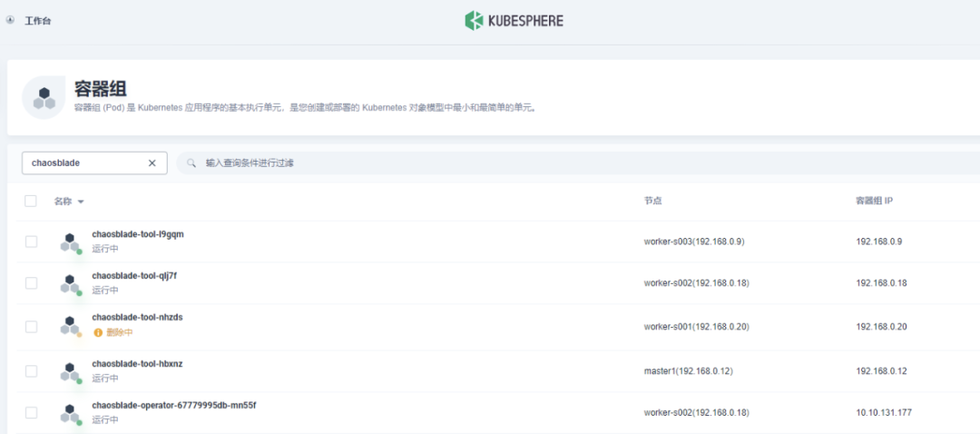The height and width of the screenshot is (434, 980).
Task: Click the KubeSphere logo
Action: coord(514,20)
